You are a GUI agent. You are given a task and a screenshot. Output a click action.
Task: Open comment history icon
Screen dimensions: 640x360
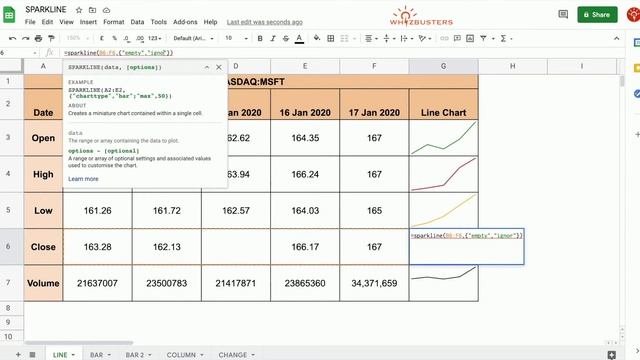[x=563, y=15]
